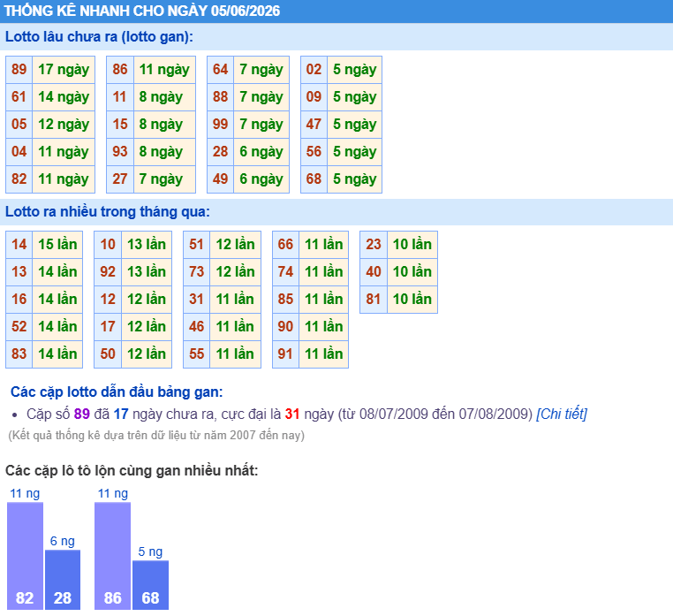673x616 pixels.
Task: Select frequent lotto number 10
Action: coord(108,245)
